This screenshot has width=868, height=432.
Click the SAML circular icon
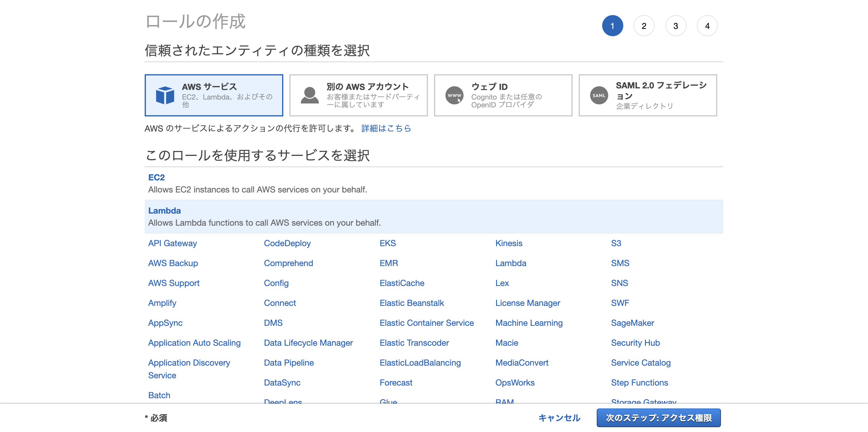(x=599, y=95)
